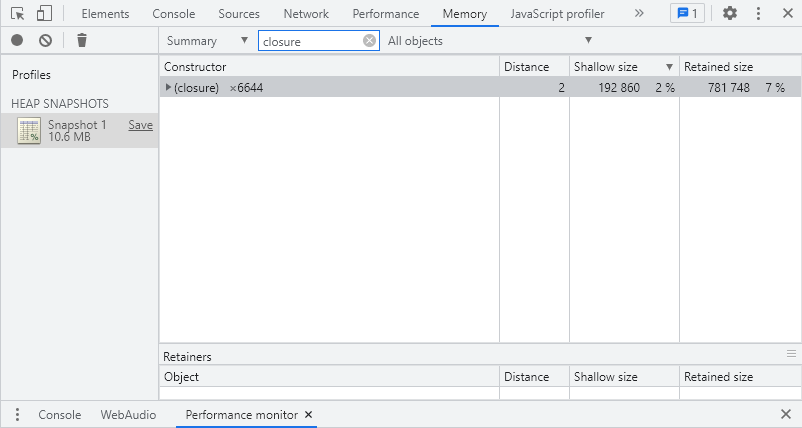The image size is (802, 428).
Task: Select Snapshot 1 in profiles list
Action: coord(76,131)
